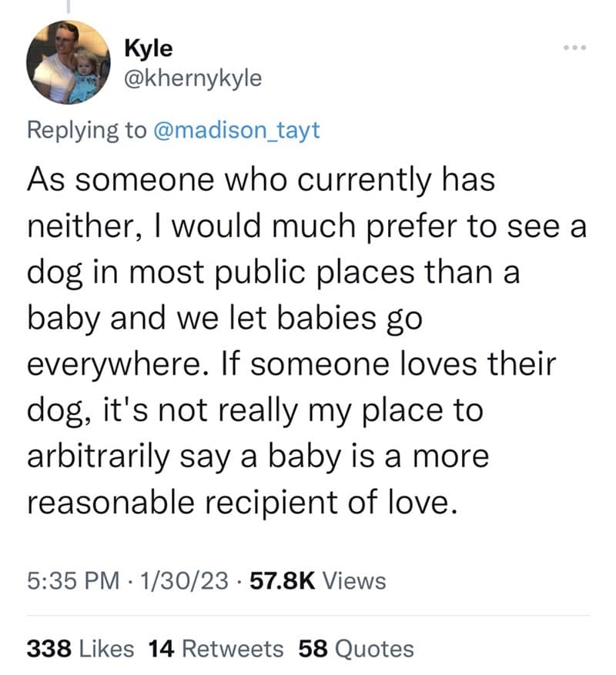Viewport: 616px width, 675px height.
Task: View the 57.8K view count number
Action: (274, 580)
